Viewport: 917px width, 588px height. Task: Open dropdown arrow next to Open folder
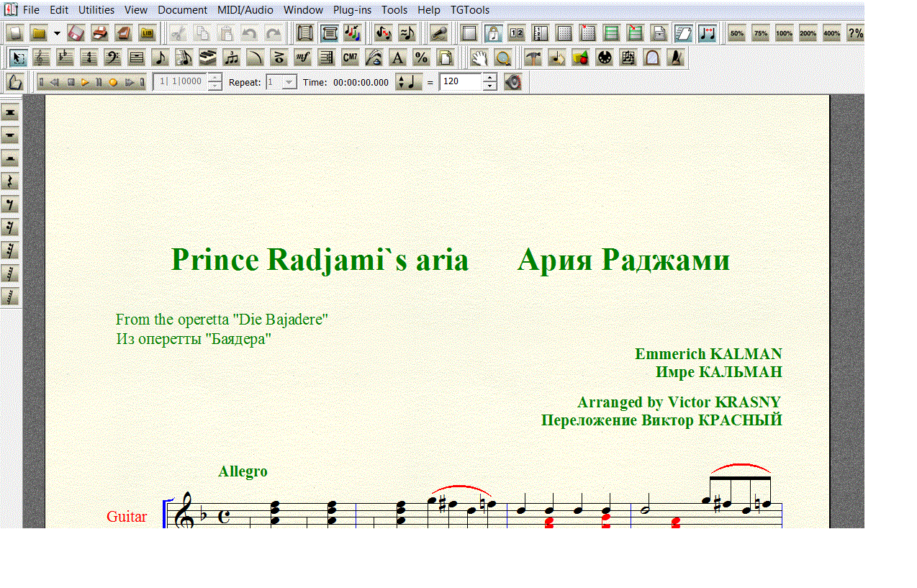coord(57,33)
